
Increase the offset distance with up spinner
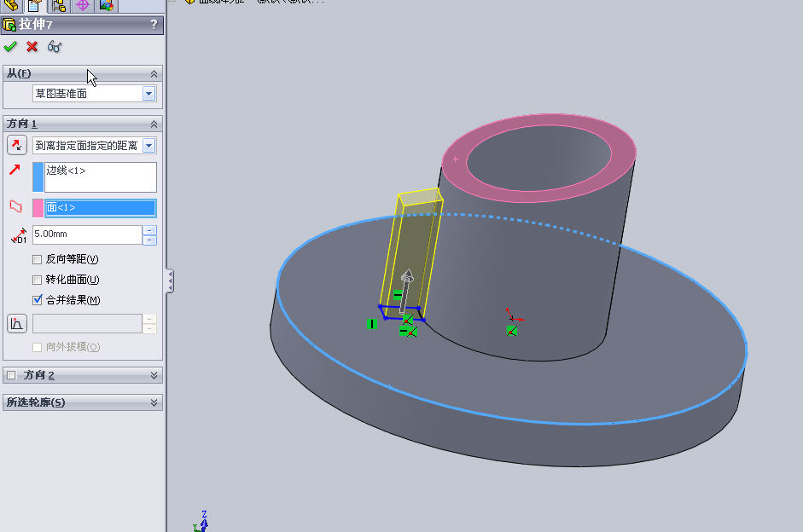click(x=149, y=230)
